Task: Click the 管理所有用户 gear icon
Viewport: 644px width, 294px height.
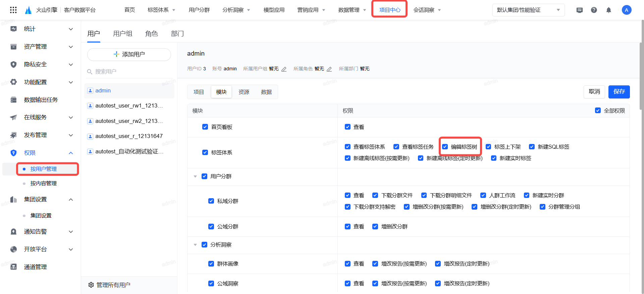Action: point(91,285)
